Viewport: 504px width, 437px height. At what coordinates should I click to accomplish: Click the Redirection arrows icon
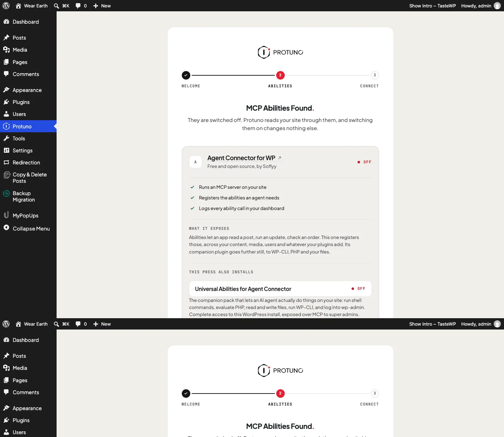(x=6, y=162)
